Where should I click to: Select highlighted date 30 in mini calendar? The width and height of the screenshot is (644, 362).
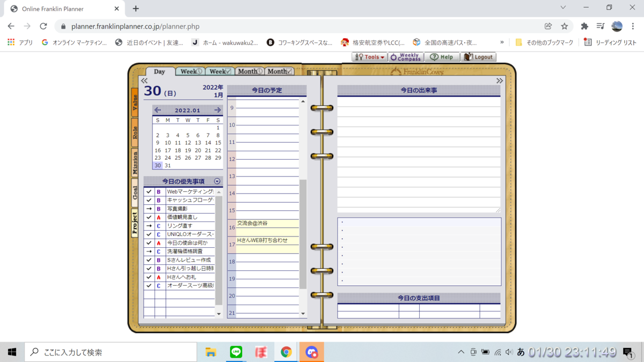click(157, 166)
